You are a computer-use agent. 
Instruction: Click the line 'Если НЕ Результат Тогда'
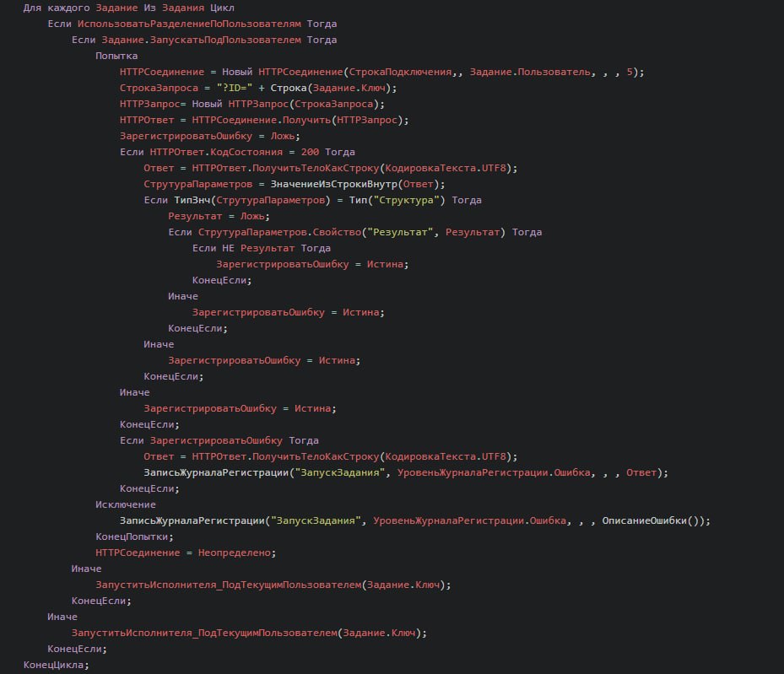point(262,248)
